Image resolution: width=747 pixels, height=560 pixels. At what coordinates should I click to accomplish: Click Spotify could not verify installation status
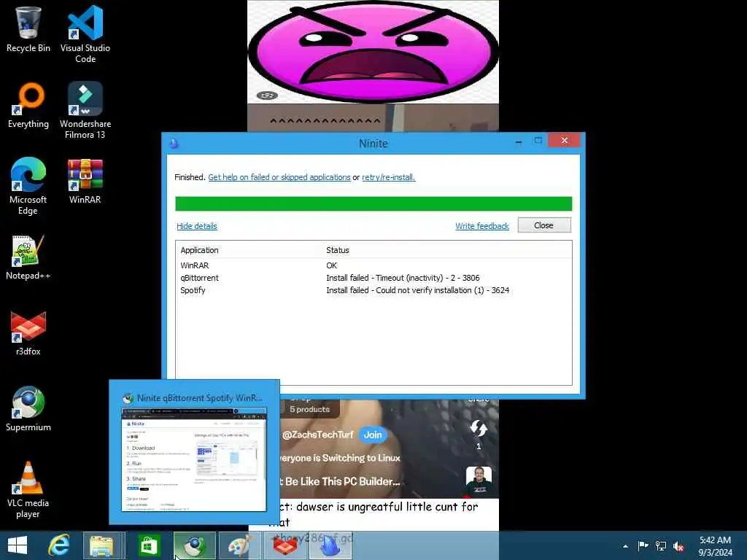[417, 290]
